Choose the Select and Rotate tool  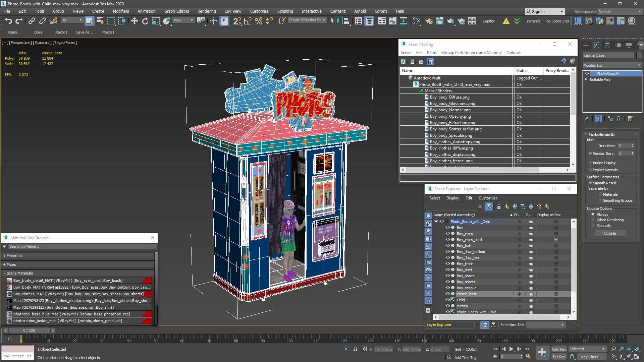(145, 21)
